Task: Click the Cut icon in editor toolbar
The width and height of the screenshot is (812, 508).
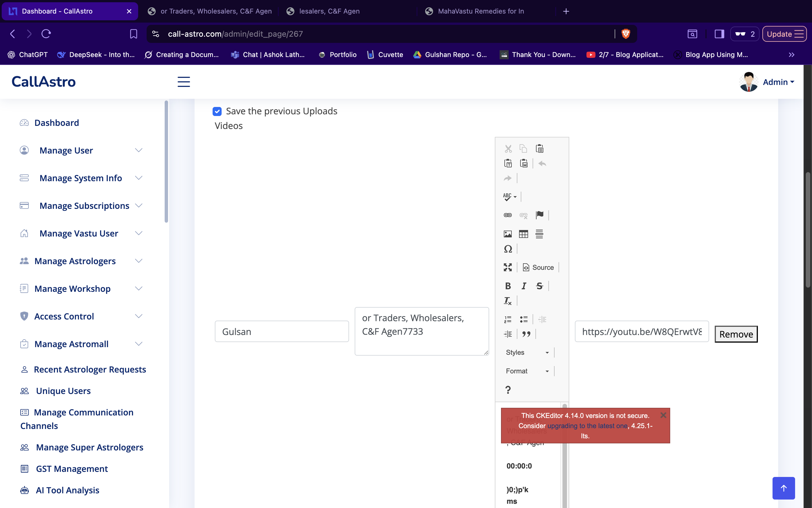Action: click(508, 148)
